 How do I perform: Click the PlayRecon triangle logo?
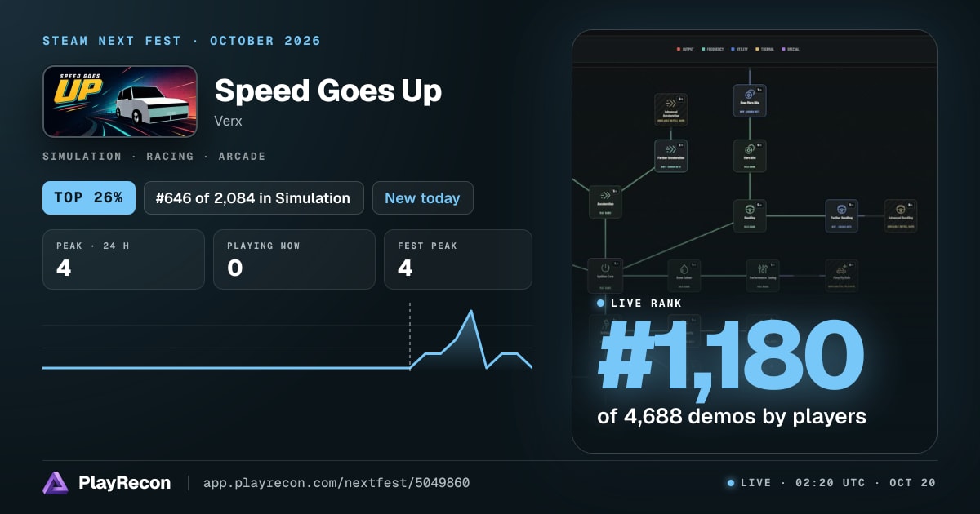pos(56,483)
